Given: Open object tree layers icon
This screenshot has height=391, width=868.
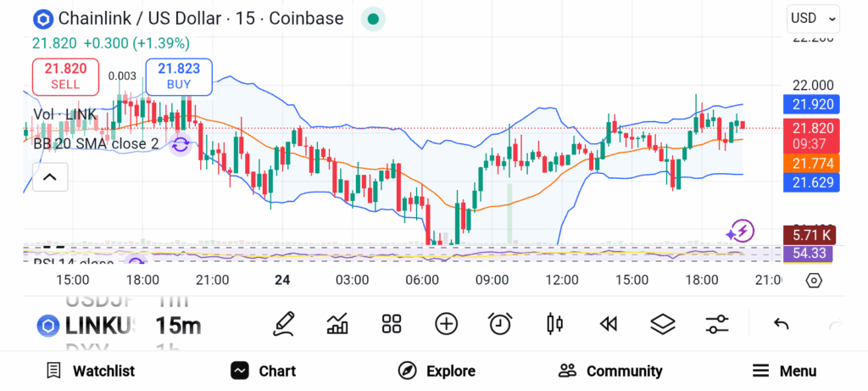Looking at the screenshot, I should pos(662,323).
